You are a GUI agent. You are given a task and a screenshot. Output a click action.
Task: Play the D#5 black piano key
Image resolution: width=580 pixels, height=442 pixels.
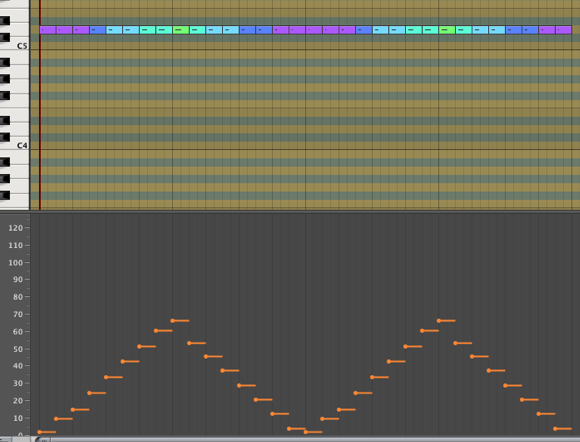(5, 21)
